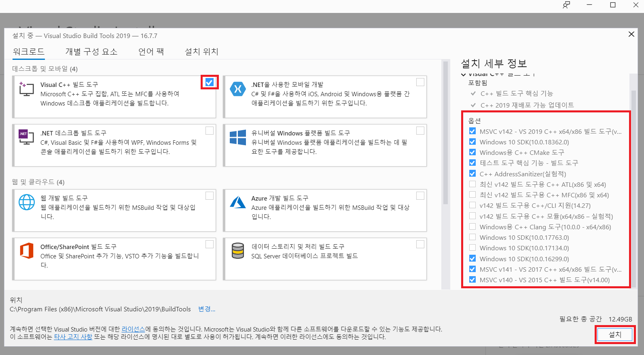
Task: Minimize the Visual Studio Installer window
Action: tap(589, 5)
